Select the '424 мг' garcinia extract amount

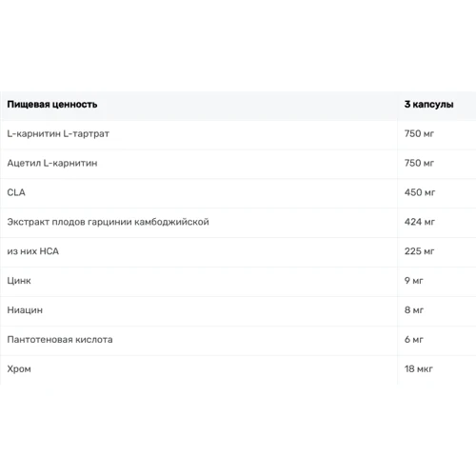(x=420, y=222)
